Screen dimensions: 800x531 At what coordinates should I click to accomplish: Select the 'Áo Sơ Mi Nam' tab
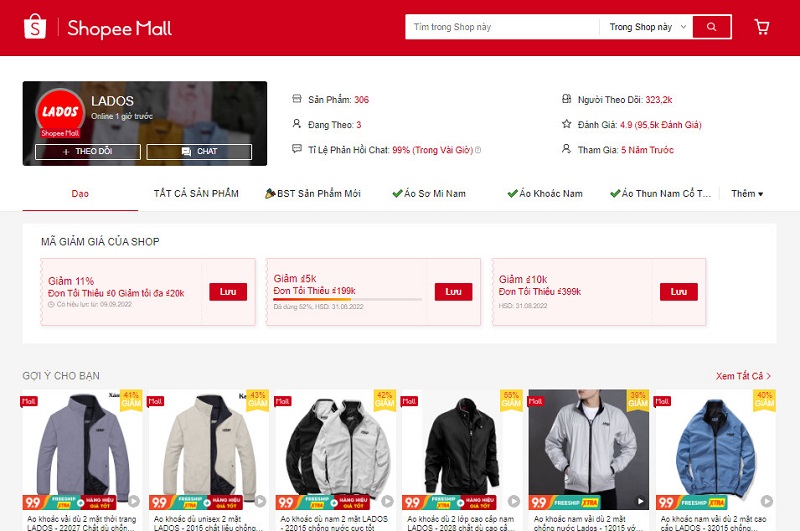428,193
